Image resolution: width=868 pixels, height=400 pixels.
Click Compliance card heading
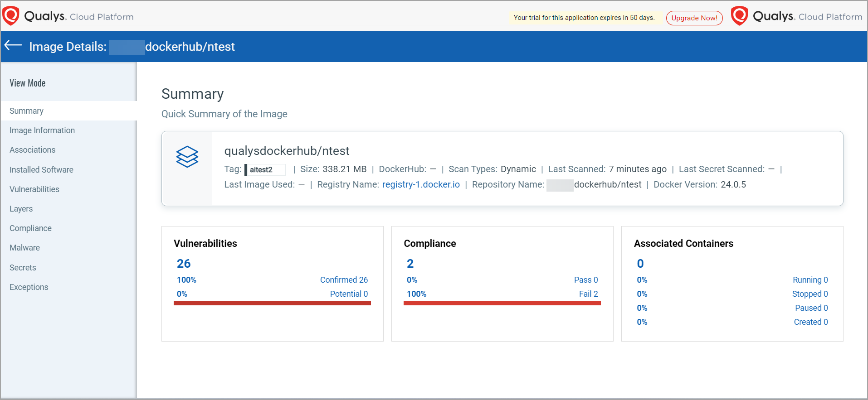pos(430,244)
